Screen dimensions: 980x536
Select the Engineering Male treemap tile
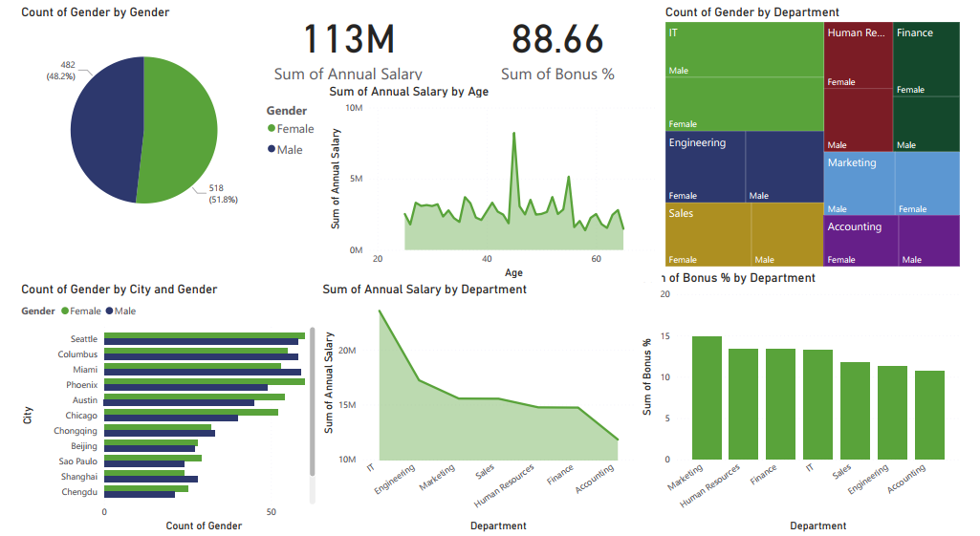coord(783,166)
